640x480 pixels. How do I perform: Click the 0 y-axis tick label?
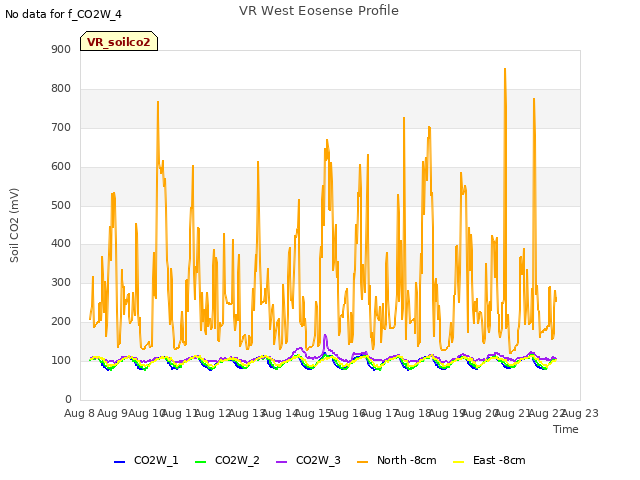(68, 399)
